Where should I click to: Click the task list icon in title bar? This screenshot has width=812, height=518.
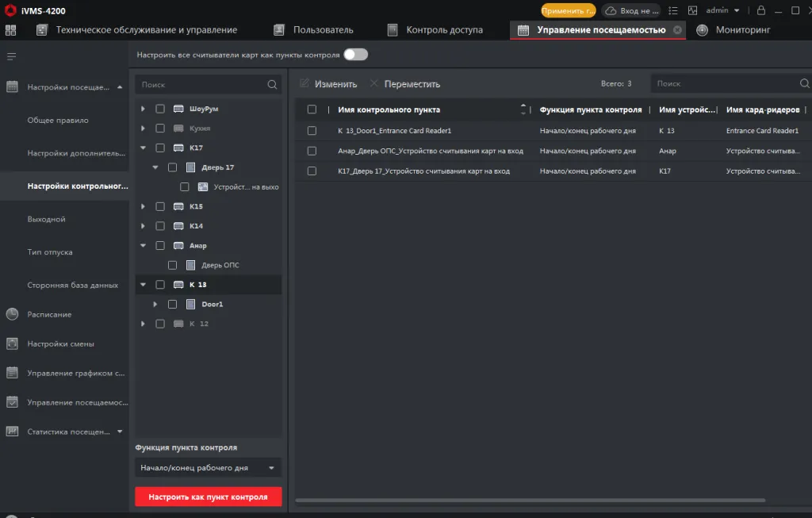[x=672, y=10]
